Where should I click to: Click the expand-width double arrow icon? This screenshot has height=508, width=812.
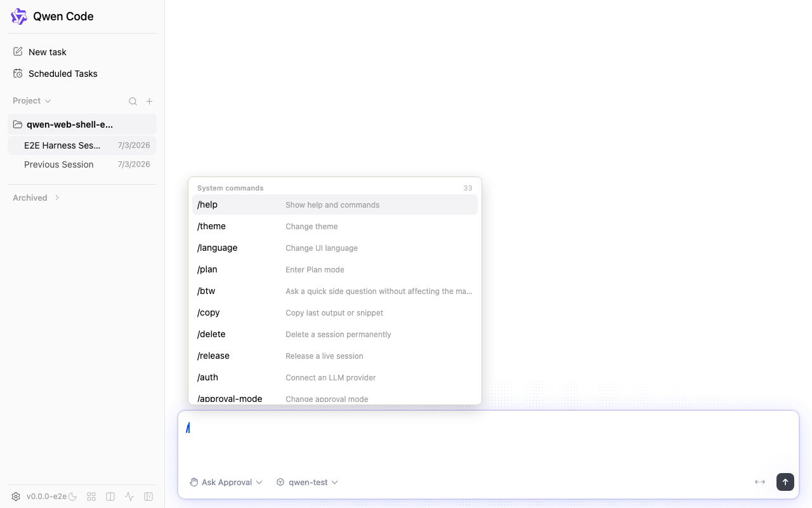tap(760, 482)
